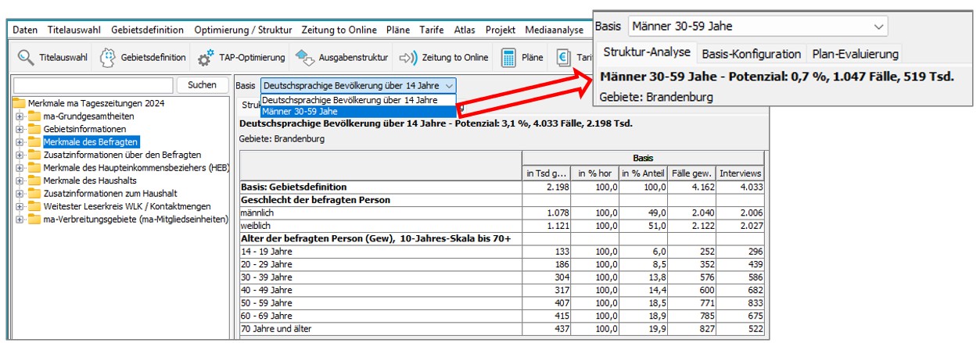This screenshot has width=980, height=343.
Task: Click the 'Fälle gew.' column header
Action: pos(691,173)
